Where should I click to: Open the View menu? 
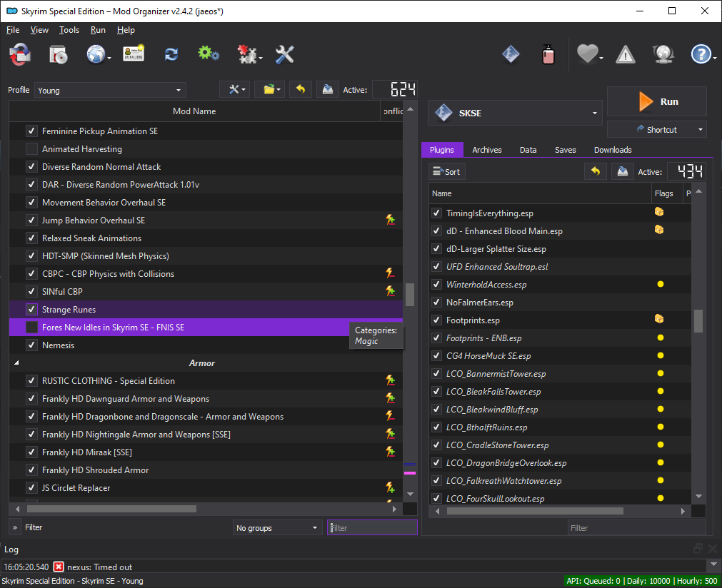(x=39, y=30)
